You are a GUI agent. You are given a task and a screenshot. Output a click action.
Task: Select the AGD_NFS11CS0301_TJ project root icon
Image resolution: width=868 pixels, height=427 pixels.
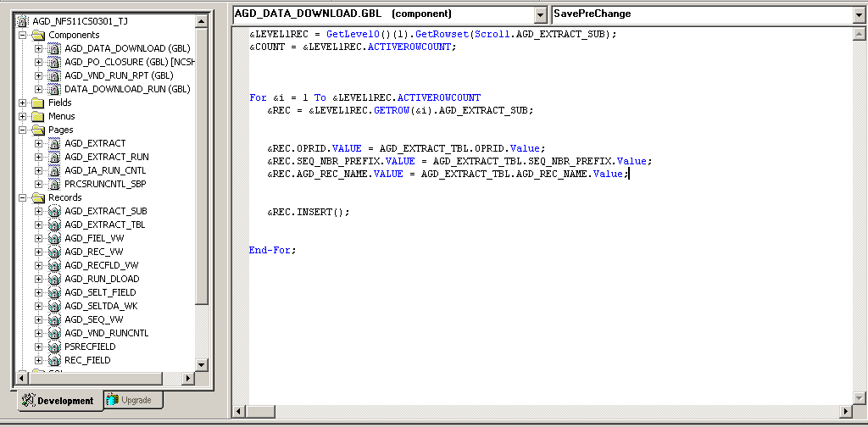[x=23, y=21]
